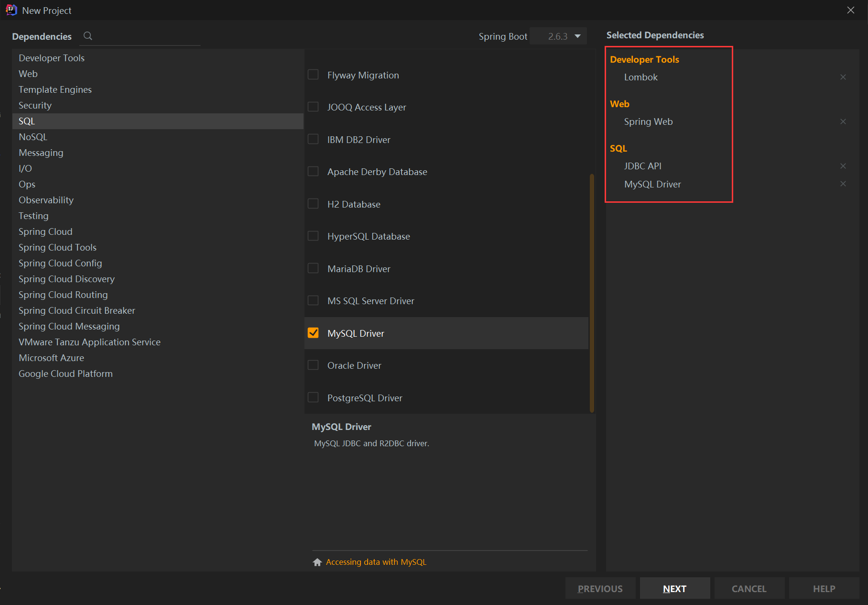Open the NoSQL category

pyautogui.click(x=158, y=137)
